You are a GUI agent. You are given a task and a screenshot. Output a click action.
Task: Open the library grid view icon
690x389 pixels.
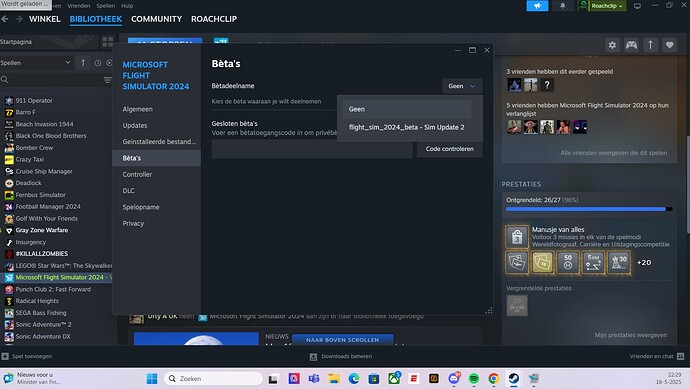click(x=107, y=42)
